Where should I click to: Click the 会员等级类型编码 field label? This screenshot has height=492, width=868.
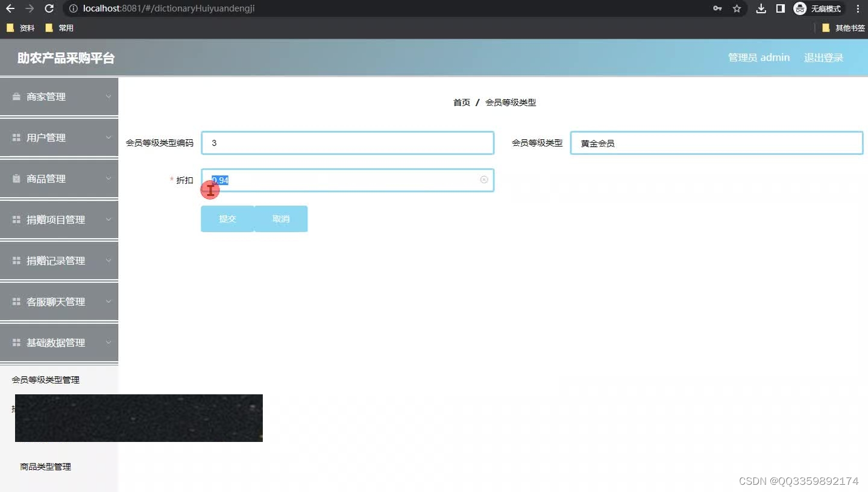coord(160,143)
